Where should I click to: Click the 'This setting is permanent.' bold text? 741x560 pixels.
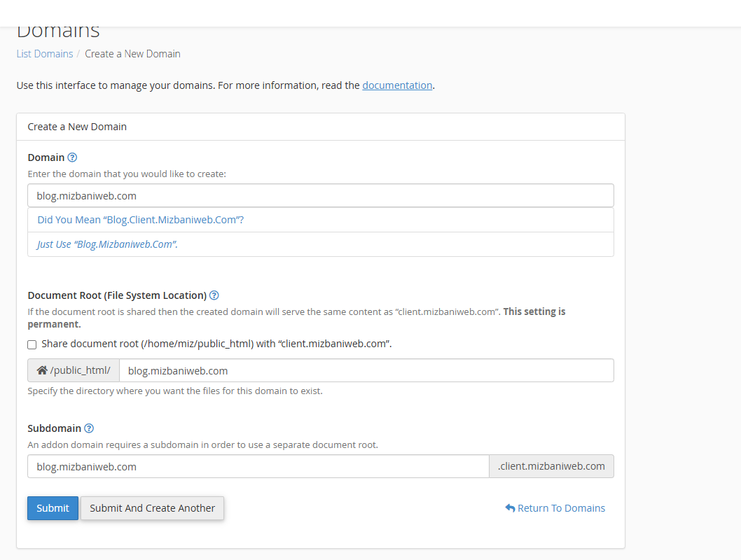(x=296, y=318)
